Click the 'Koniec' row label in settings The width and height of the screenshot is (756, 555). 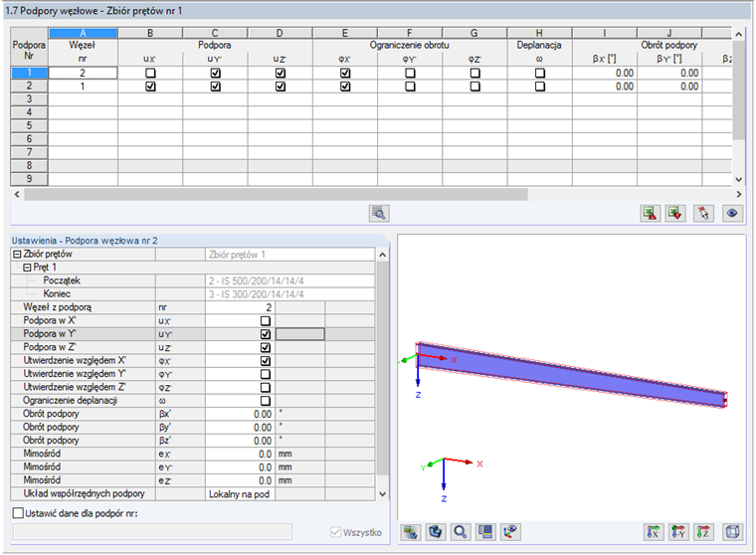(57, 293)
